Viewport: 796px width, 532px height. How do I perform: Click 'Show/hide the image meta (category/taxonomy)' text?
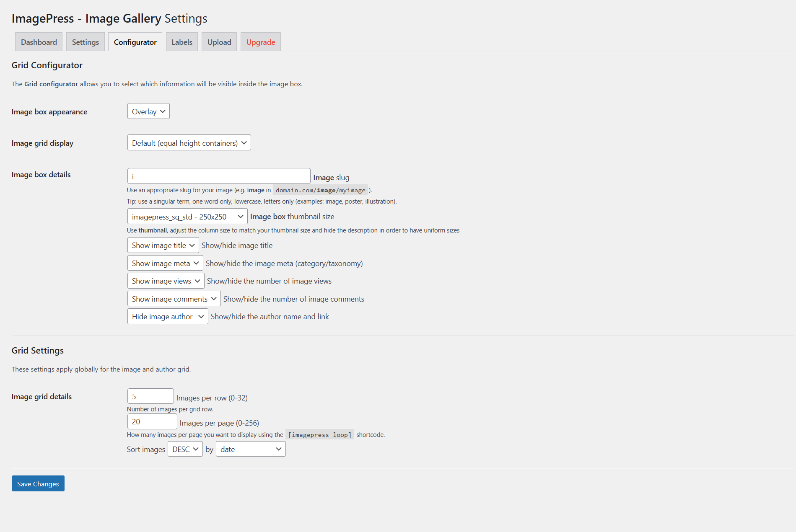click(x=284, y=263)
